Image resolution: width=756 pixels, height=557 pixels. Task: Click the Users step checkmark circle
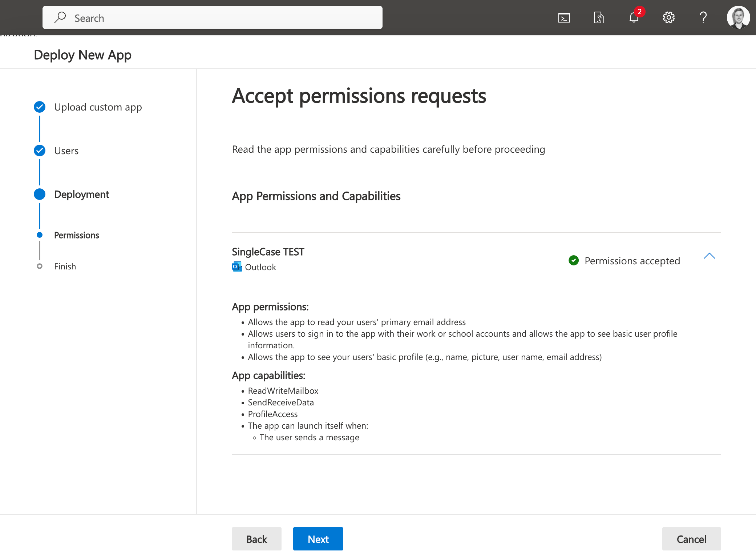[x=40, y=151]
